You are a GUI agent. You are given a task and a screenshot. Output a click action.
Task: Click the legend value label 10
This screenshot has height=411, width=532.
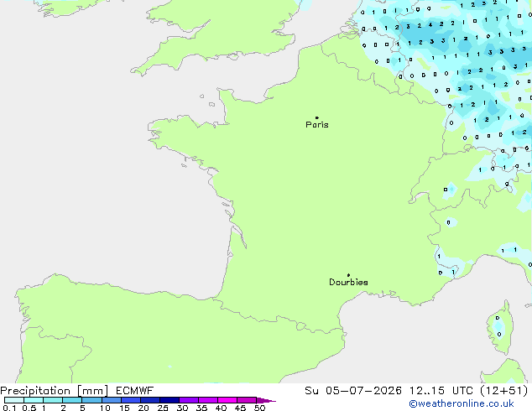[105, 408]
